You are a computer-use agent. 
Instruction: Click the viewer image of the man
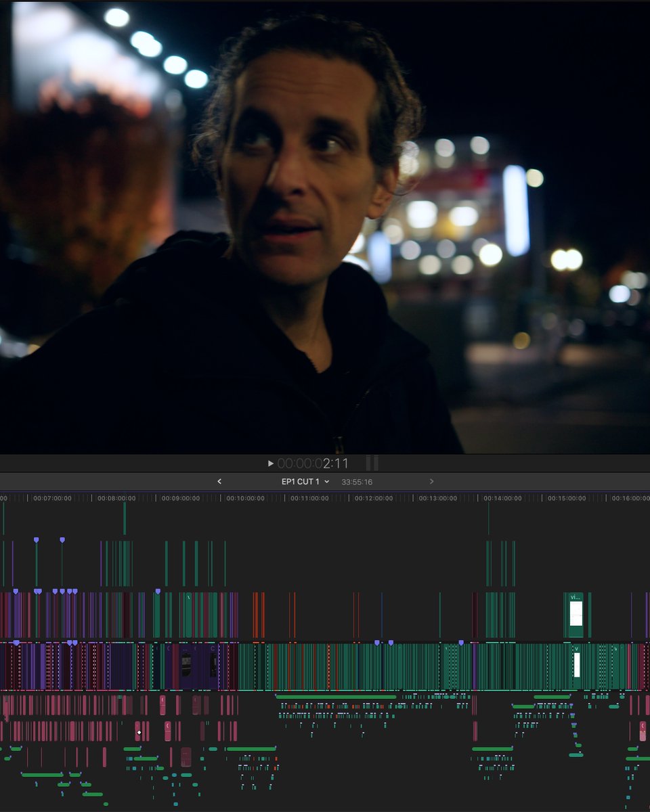[325, 227]
